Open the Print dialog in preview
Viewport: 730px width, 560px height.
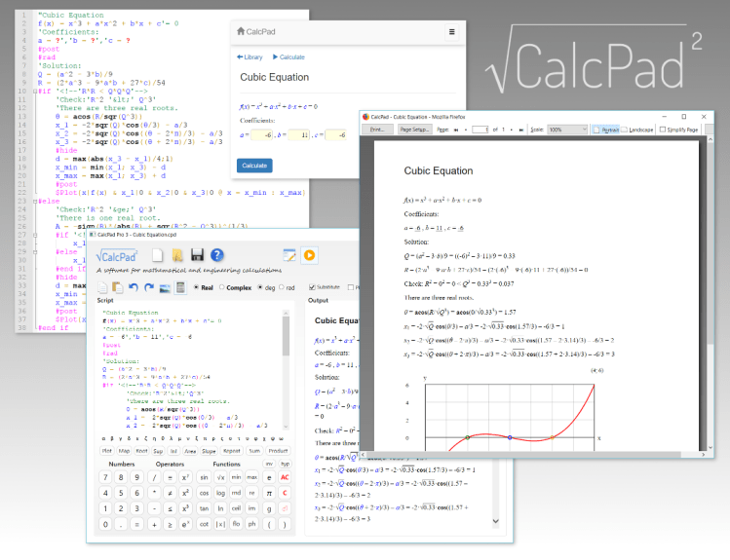coord(377,130)
